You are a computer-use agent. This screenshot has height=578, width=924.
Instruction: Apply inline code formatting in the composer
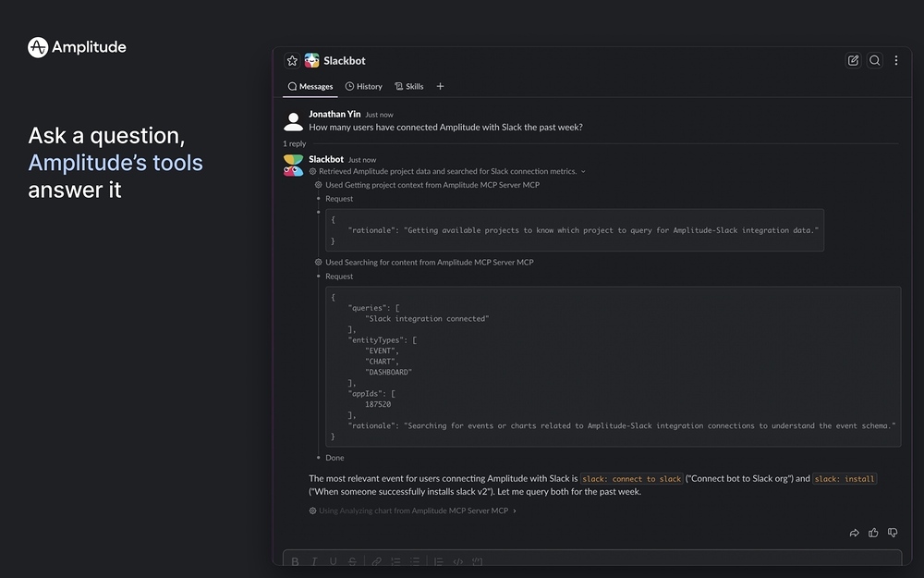(458, 561)
